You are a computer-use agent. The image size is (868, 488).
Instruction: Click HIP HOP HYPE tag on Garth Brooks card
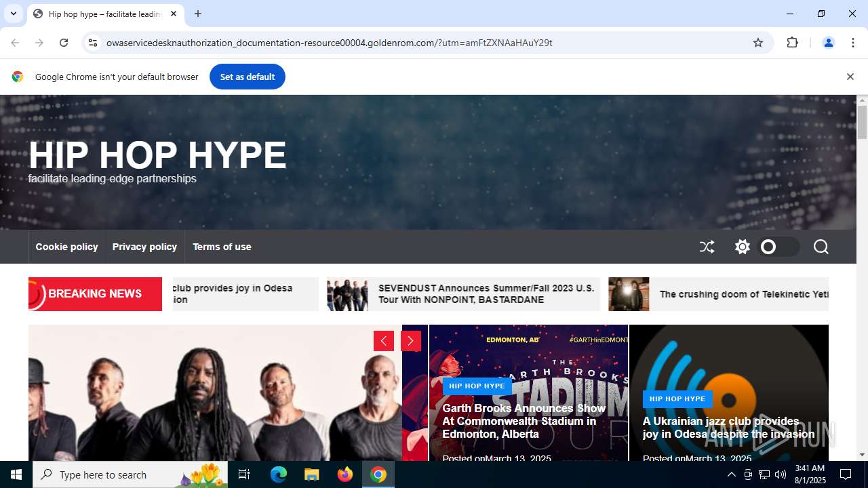pyautogui.click(x=477, y=386)
